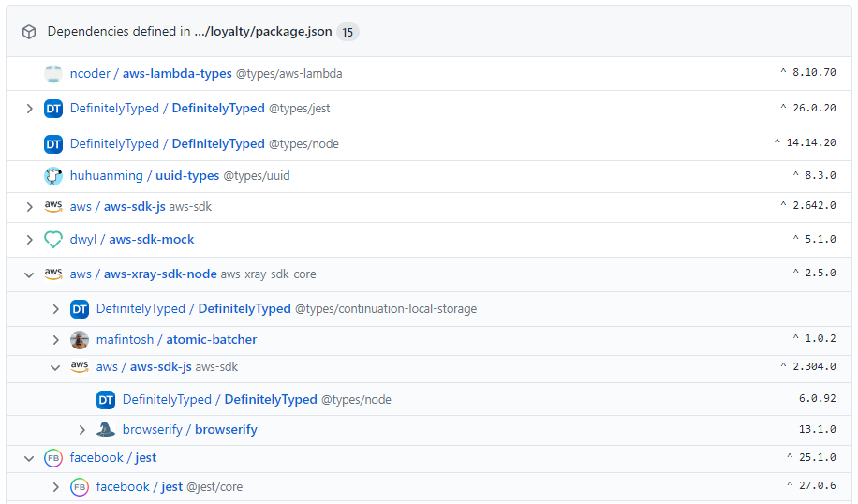Viewport: 858px width, 504px height.
Task: Click the ^ 5.1.0 version value
Action: click(x=814, y=239)
